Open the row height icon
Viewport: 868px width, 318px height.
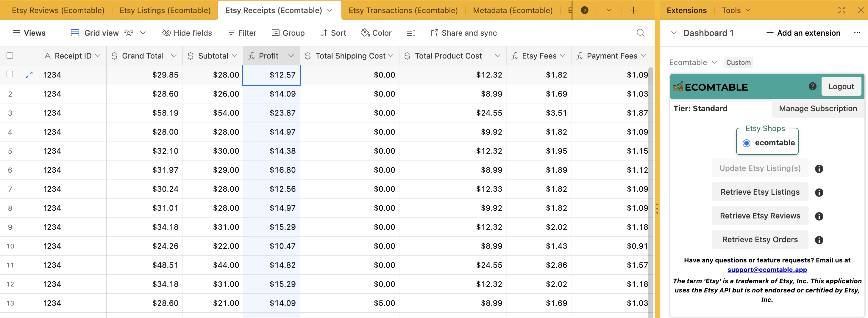point(410,33)
